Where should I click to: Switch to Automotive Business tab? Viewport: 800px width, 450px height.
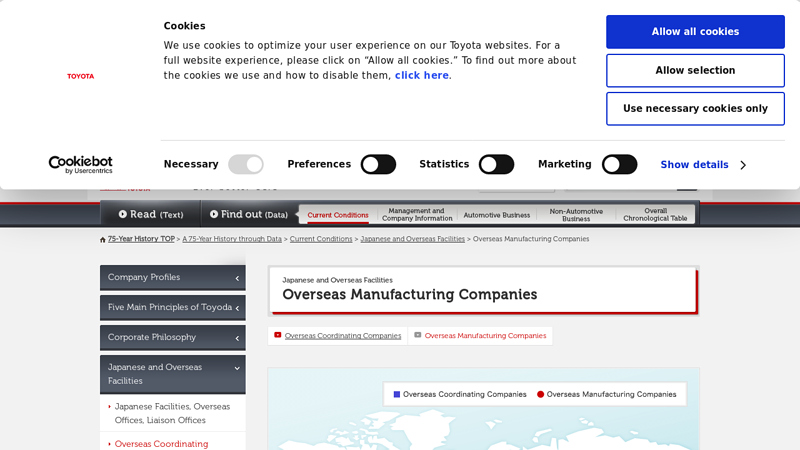click(496, 215)
